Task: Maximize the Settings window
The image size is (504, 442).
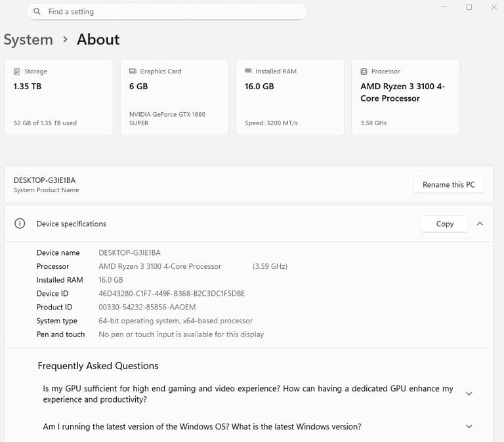Action: click(469, 7)
